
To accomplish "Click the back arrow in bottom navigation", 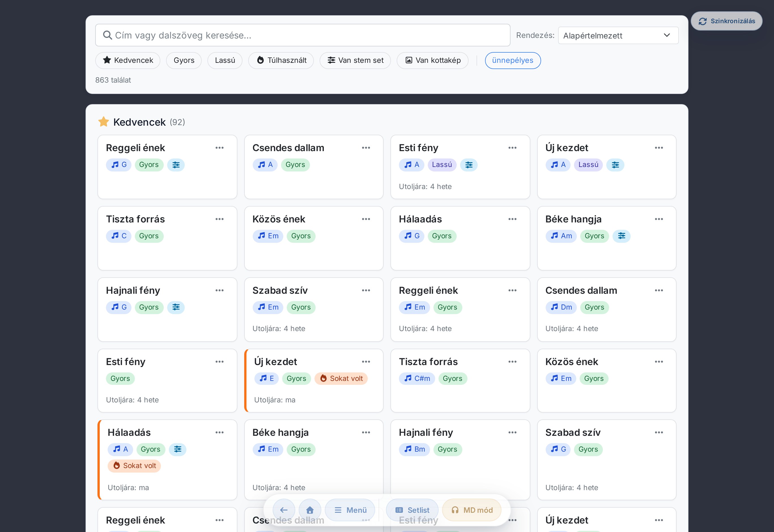I will (x=284, y=510).
